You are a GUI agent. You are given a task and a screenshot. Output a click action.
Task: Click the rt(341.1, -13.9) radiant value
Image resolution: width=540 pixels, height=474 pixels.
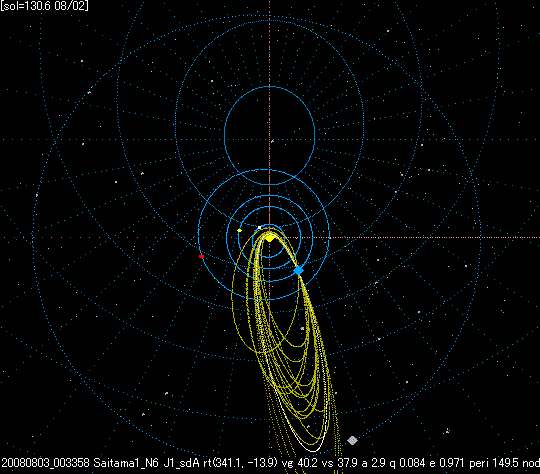240,463
